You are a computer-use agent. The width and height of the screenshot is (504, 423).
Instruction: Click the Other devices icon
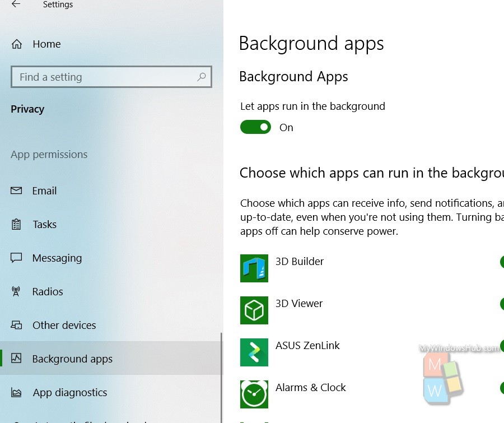pos(16,325)
